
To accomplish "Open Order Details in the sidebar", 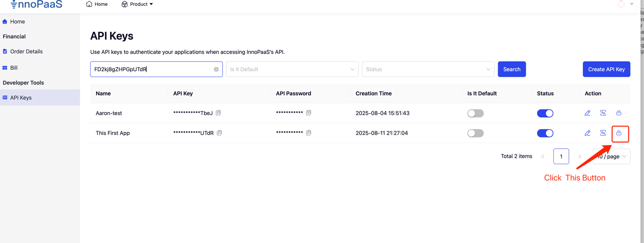I will (26, 52).
